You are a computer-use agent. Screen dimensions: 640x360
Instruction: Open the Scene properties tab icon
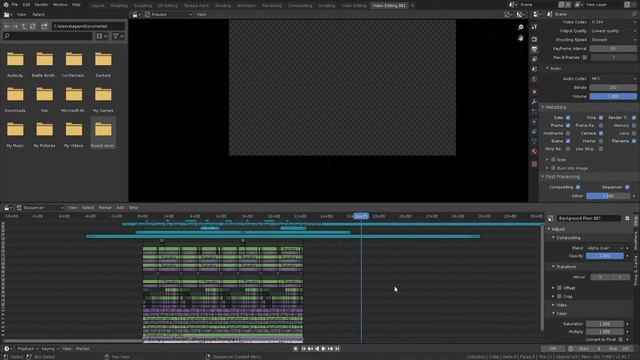[x=534, y=69]
